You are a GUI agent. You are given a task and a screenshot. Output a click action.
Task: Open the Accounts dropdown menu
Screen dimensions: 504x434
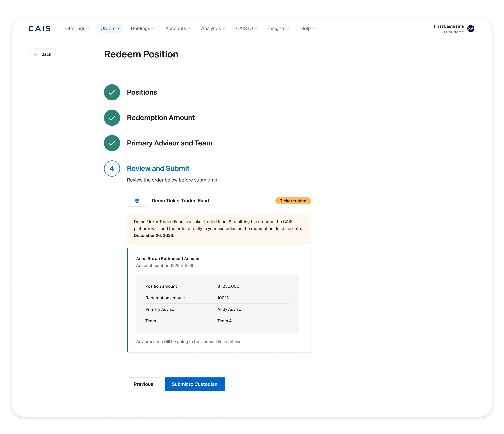click(178, 28)
